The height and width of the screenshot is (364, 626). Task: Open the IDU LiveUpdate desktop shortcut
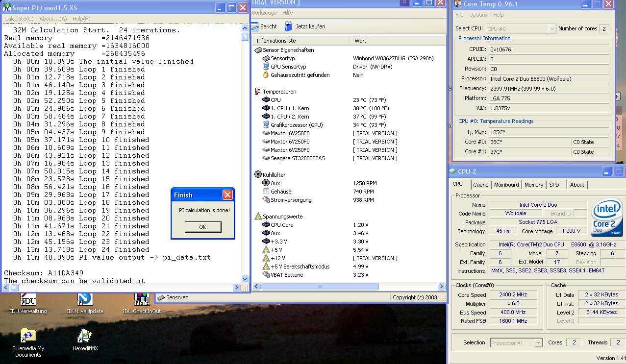[x=85, y=304]
